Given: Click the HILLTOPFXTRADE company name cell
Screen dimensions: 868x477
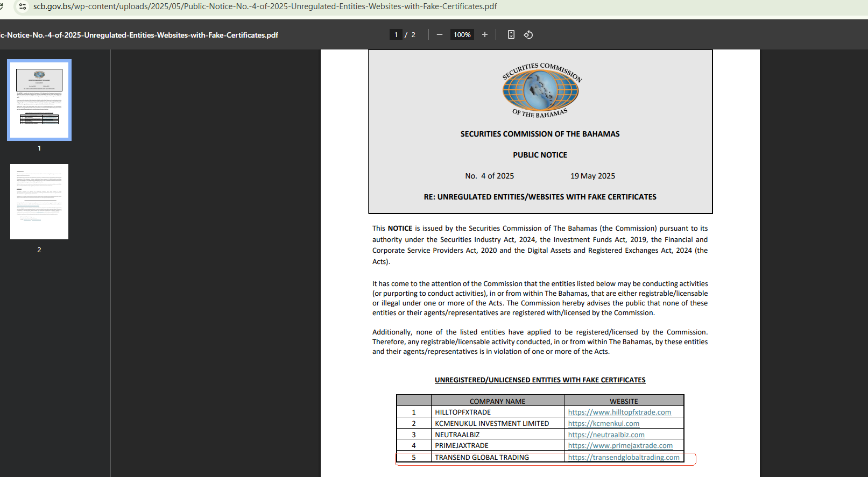Looking at the screenshot, I should click(x=498, y=412).
